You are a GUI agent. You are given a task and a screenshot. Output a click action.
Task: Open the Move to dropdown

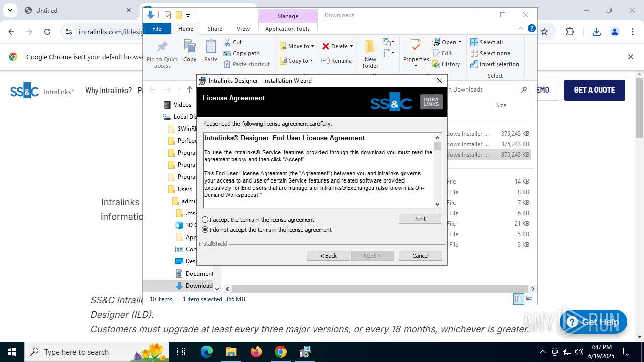[297, 46]
